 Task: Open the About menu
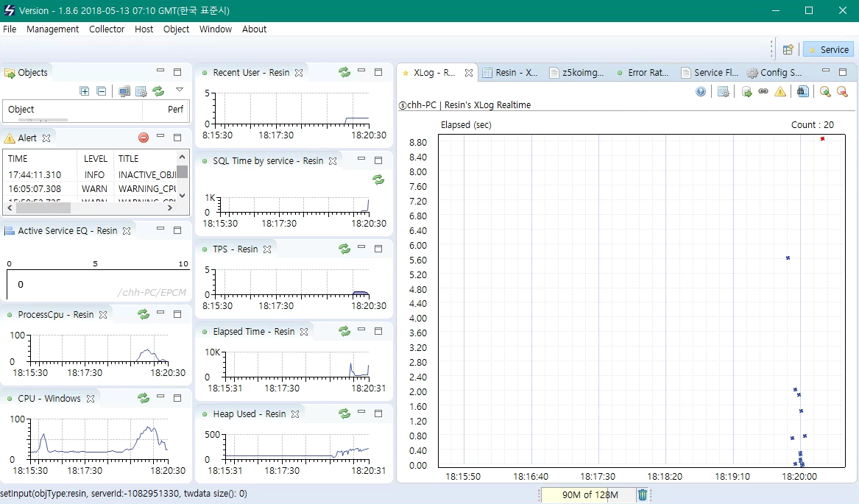254,29
